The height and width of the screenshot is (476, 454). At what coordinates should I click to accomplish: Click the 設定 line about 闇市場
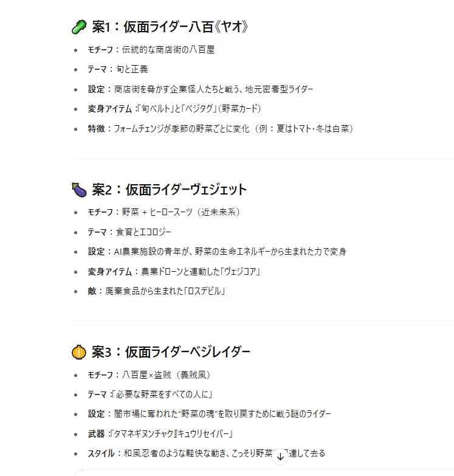210,414
